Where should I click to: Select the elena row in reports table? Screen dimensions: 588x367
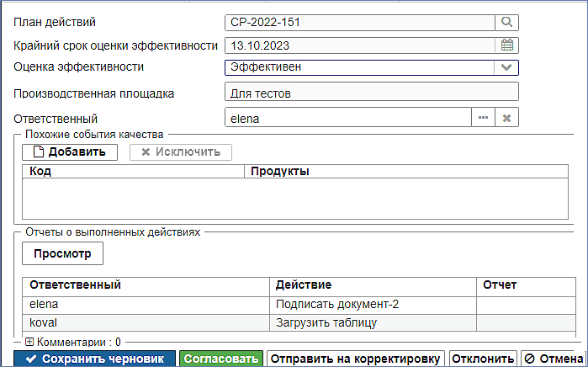click(x=299, y=305)
